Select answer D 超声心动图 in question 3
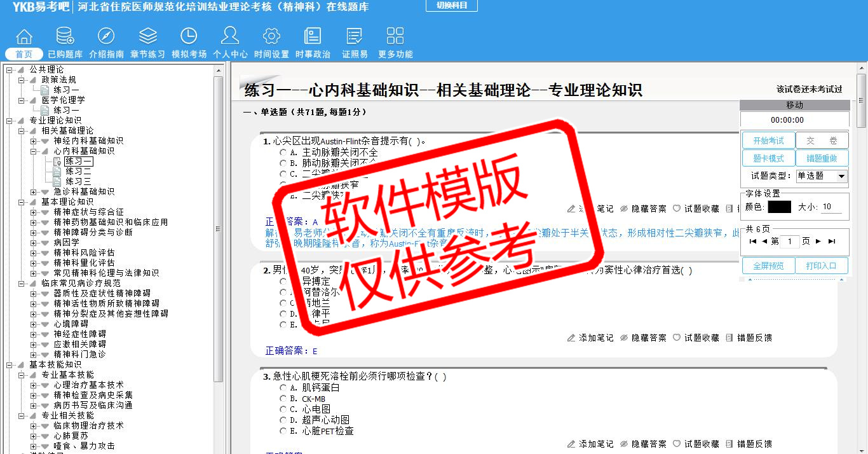The height and width of the screenshot is (454, 868). tap(283, 420)
